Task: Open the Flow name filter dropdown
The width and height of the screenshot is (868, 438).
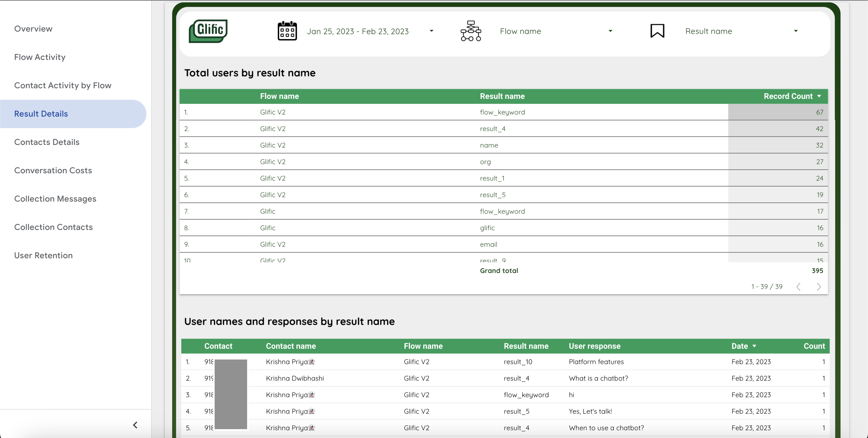Action: coord(610,31)
